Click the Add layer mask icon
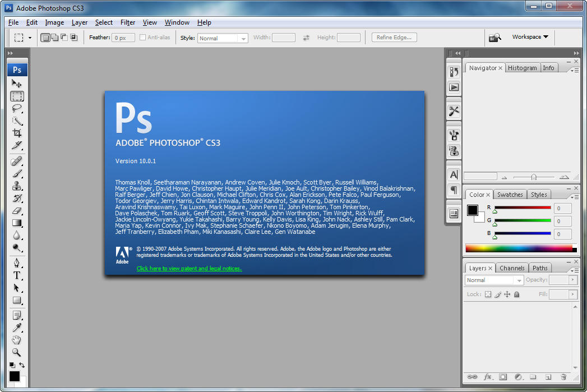 tap(503, 377)
